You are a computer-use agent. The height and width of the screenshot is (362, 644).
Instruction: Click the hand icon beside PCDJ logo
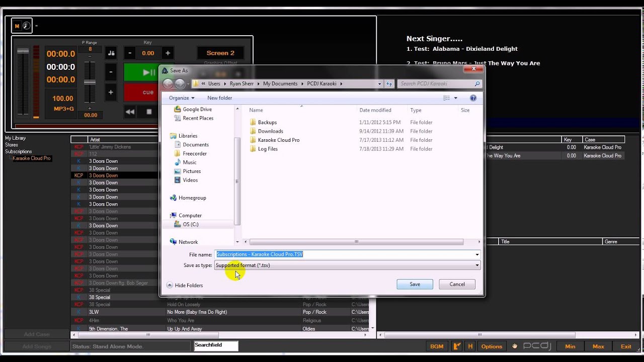[515, 346]
